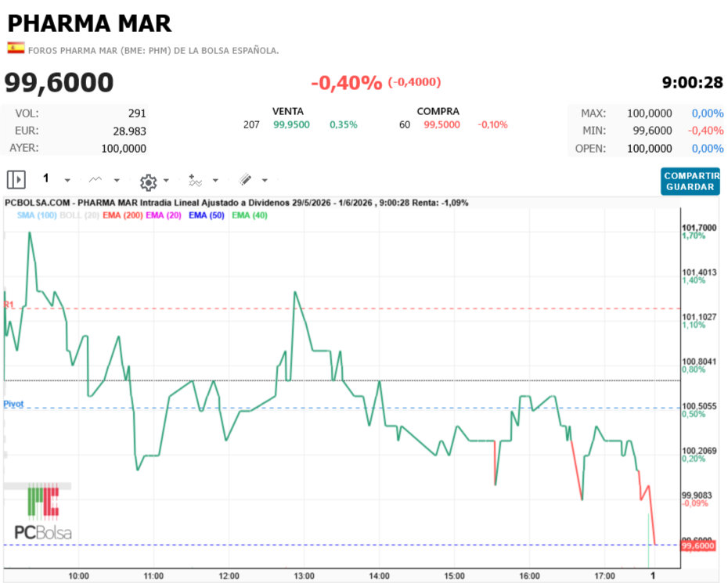Click the current price 99,6000 heading
Screen dimensions: 728x583
(x=59, y=83)
